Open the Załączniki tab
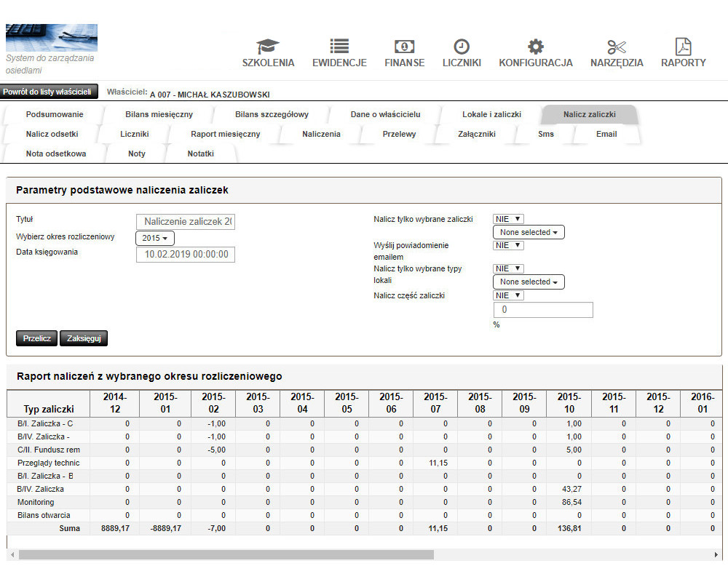The width and height of the screenshot is (728, 582). 477,134
